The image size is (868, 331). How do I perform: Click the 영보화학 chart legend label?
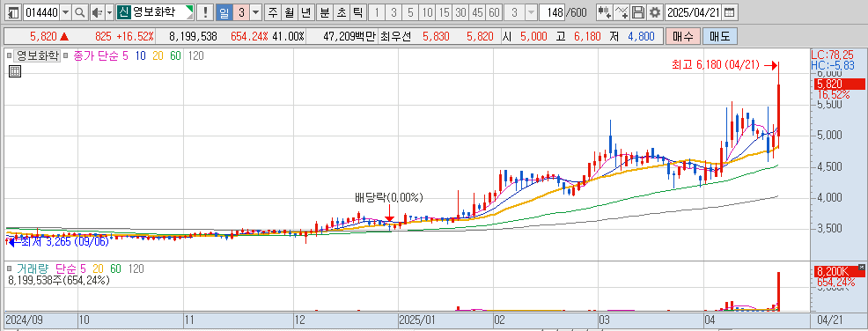point(37,55)
